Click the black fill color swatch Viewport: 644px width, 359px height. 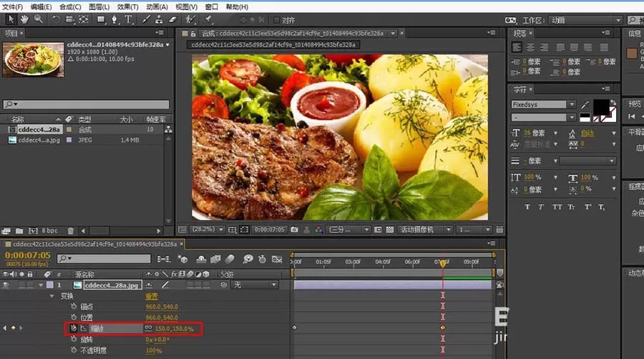(x=601, y=107)
